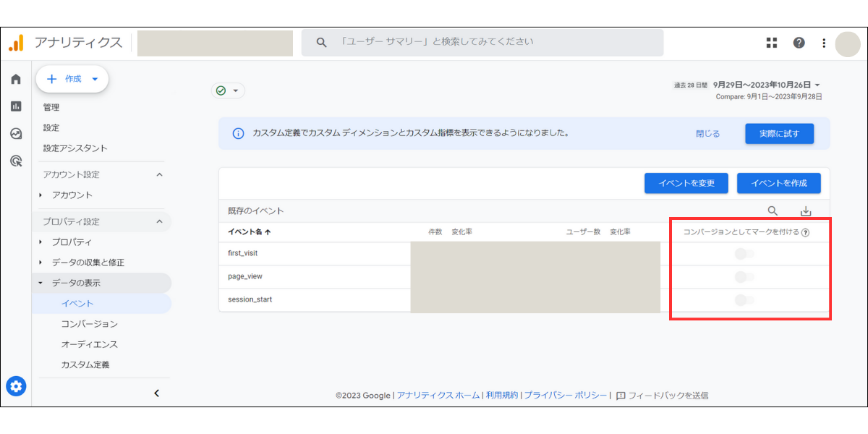Select オーディエンス in the sidebar
This screenshot has width=868, height=434.
[x=90, y=344]
